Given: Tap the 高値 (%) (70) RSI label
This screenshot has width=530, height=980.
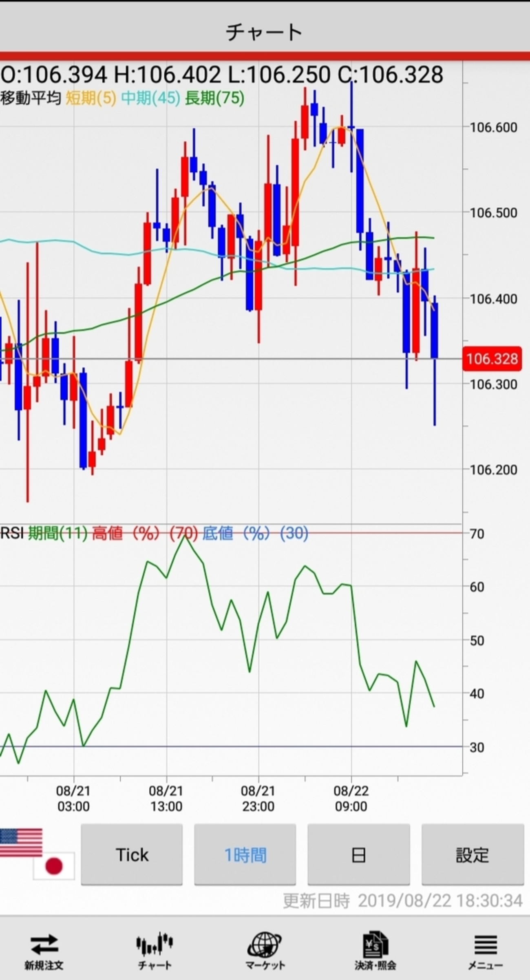Looking at the screenshot, I should coord(145,533).
